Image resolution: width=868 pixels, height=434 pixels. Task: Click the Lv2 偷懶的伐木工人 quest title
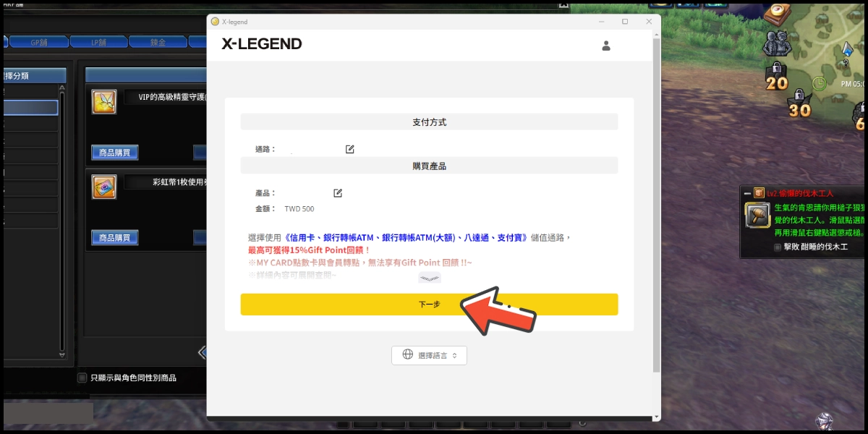tap(801, 193)
